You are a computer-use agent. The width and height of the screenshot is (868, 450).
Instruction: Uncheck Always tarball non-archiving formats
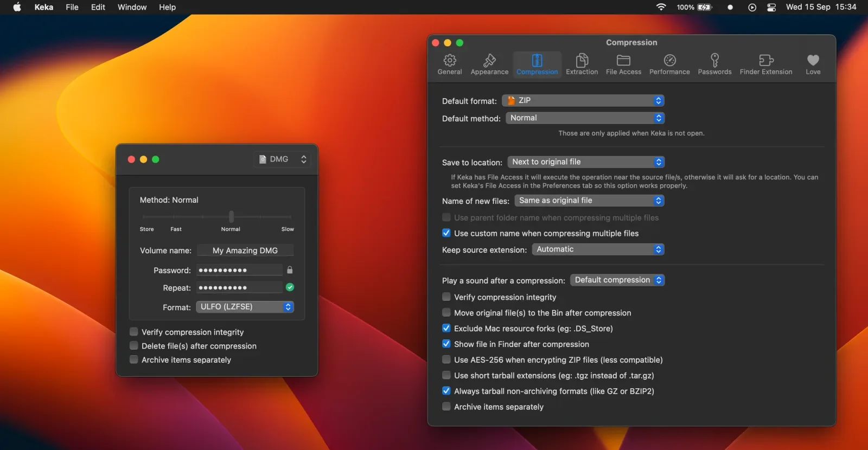pyautogui.click(x=446, y=391)
